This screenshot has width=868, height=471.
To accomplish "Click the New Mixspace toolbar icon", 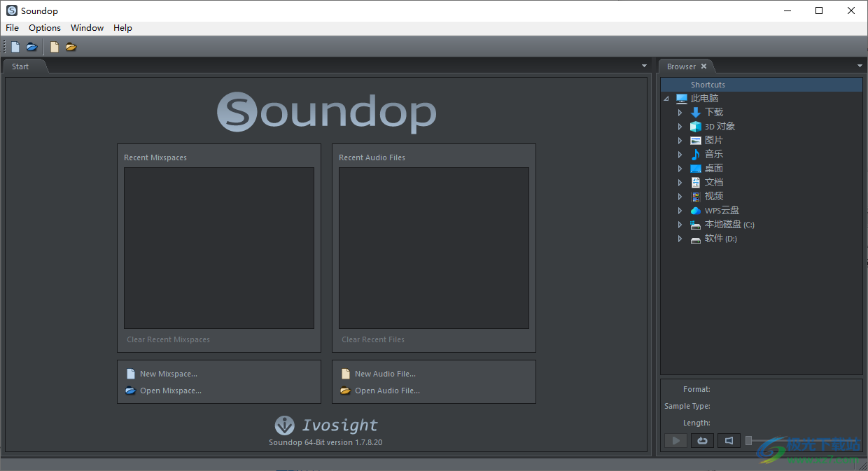I will 15,47.
